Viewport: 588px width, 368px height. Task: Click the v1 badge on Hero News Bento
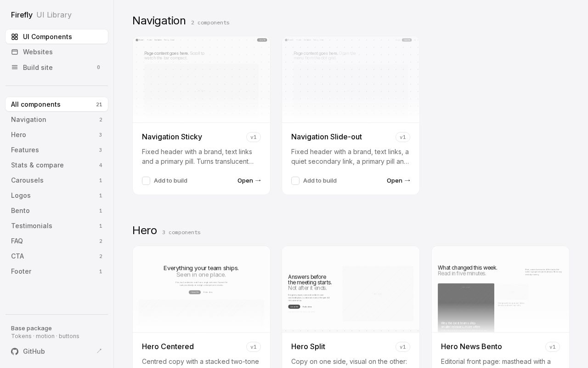point(553,347)
